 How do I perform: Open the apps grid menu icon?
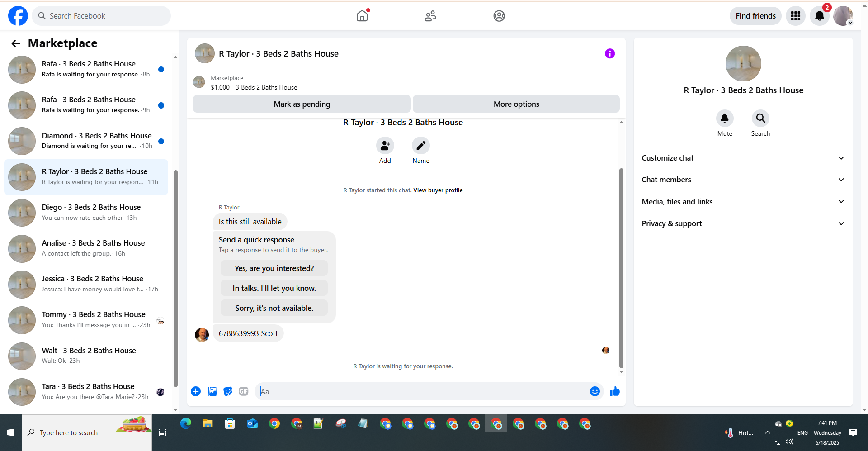[x=796, y=16]
